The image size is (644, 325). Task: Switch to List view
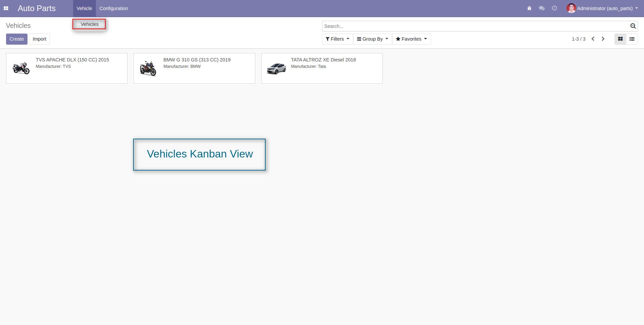pos(632,39)
